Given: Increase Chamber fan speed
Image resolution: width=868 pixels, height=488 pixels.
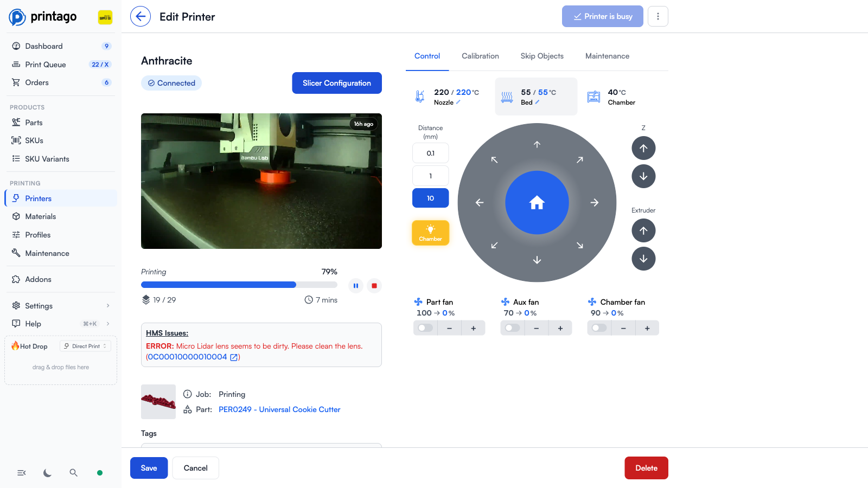Looking at the screenshot, I should tap(647, 328).
